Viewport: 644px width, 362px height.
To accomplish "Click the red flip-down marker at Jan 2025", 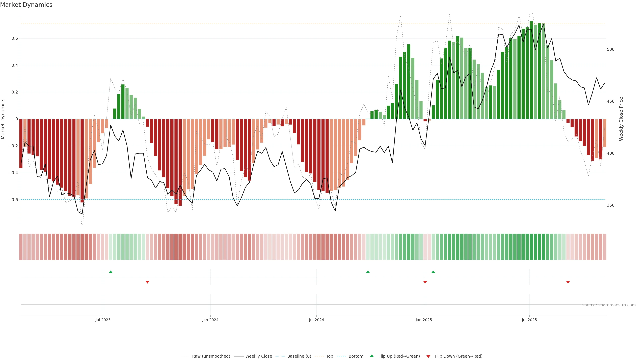I will (425, 282).
